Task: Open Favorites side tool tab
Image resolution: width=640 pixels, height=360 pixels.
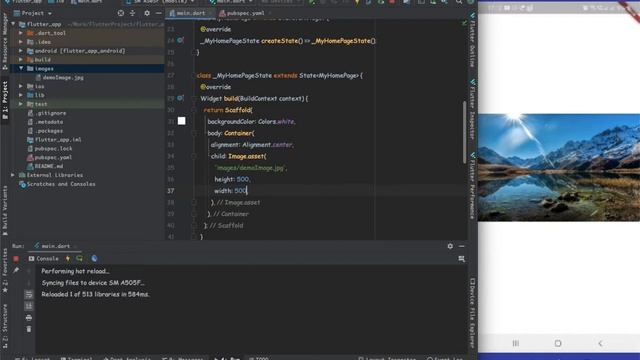Action: [x=5, y=270]
